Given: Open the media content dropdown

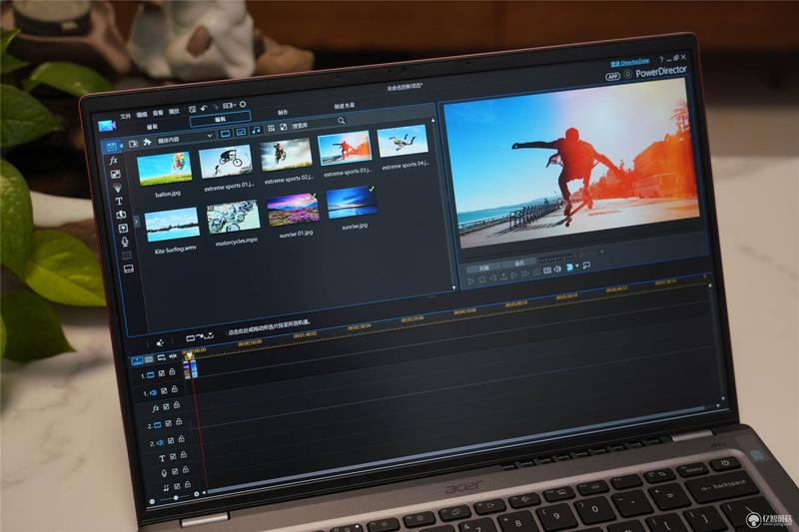Looking at the screenshot, I should click(x=184, y=139).
